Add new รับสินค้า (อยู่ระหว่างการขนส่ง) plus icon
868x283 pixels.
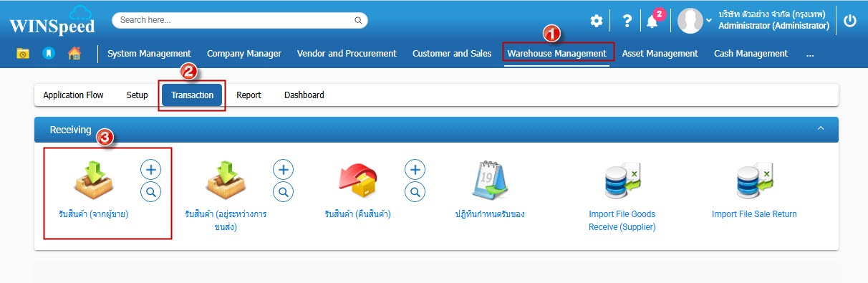pyautogui.click(x=284, y=169)
